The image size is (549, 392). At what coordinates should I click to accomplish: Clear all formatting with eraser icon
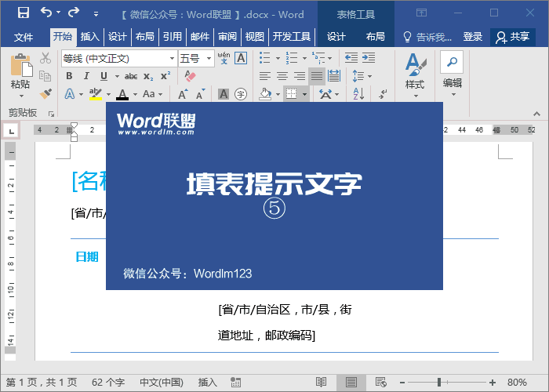pyautogui.click(x=190, y=76)
